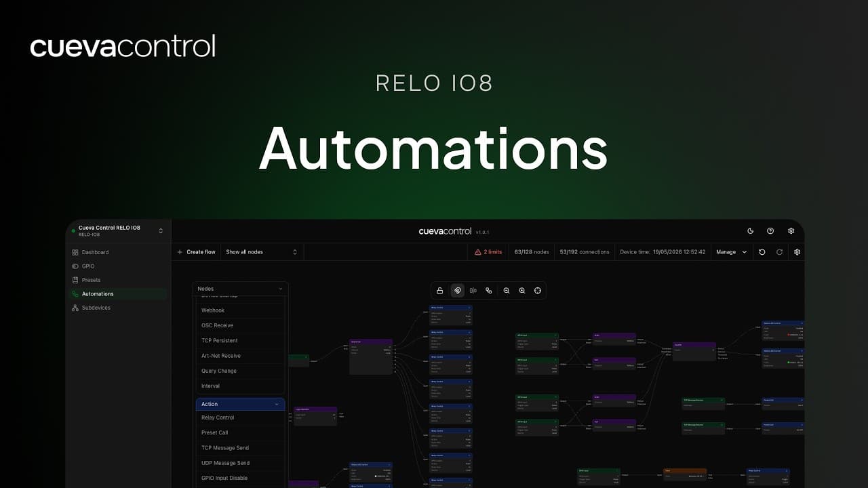868x488 pixels.
Task: Open the Dashboard sidebar item
Action: (x=119, y=252)
